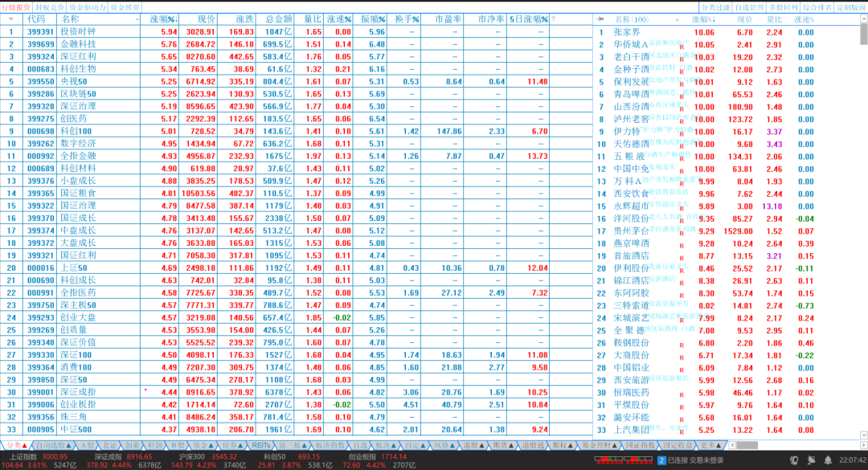Sort right panel by 涨幅% header

(x=703, y=19)
